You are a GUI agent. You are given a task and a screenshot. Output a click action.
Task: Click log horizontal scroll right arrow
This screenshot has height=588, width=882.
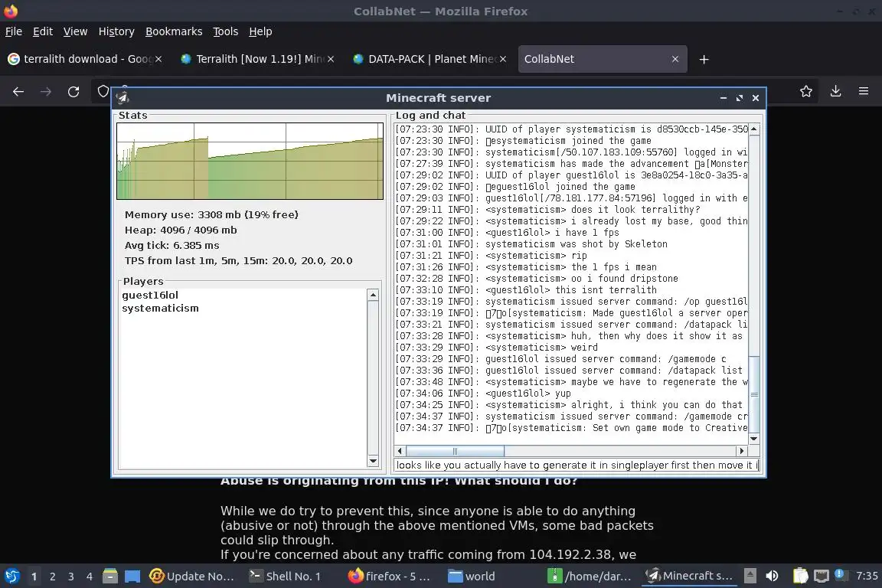click(741, 451)
